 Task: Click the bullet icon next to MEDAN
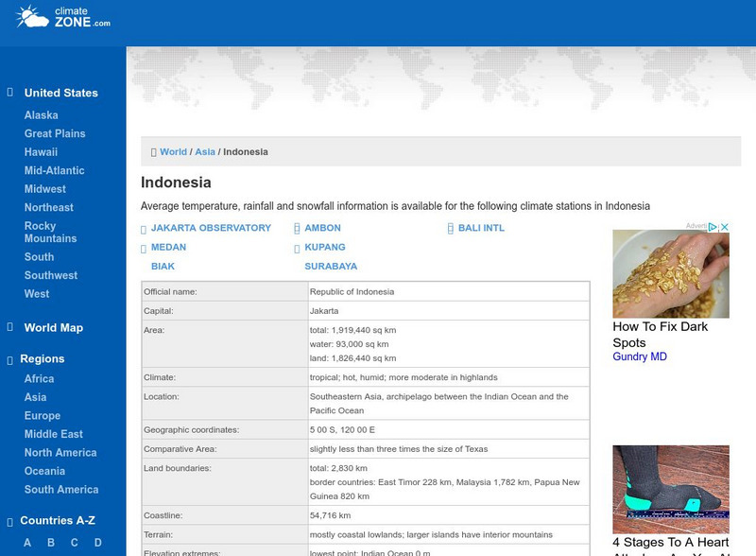coord(145,247)
